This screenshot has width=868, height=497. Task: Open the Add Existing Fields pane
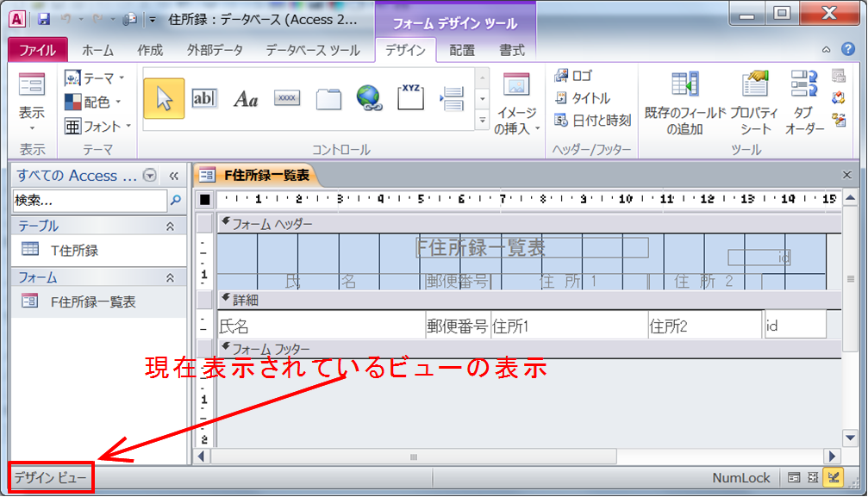pos(684,104)
